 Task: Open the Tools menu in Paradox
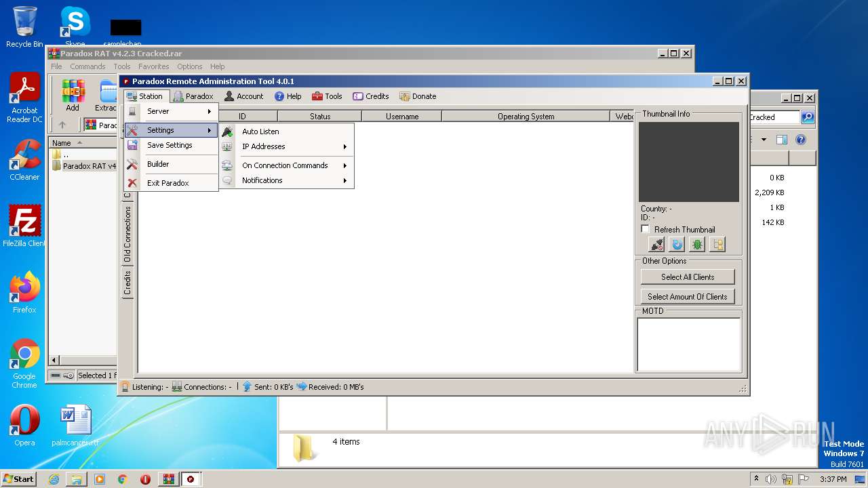pos(327,96)
